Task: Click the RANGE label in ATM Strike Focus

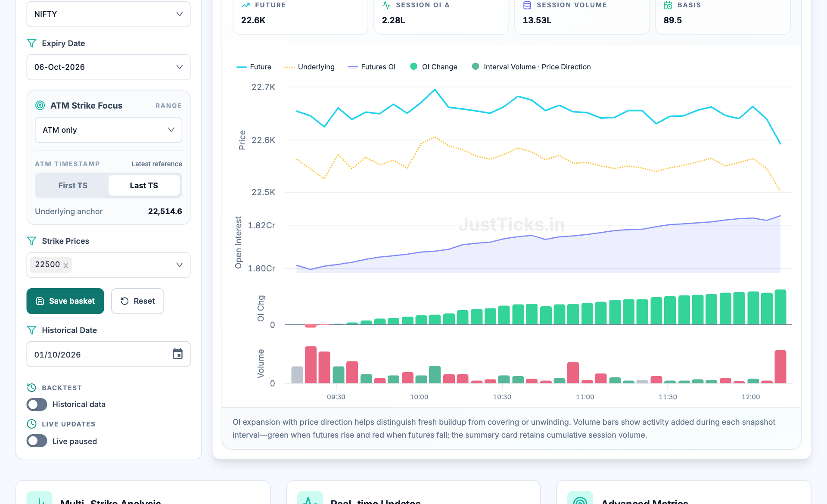Action: click(168, 106)
